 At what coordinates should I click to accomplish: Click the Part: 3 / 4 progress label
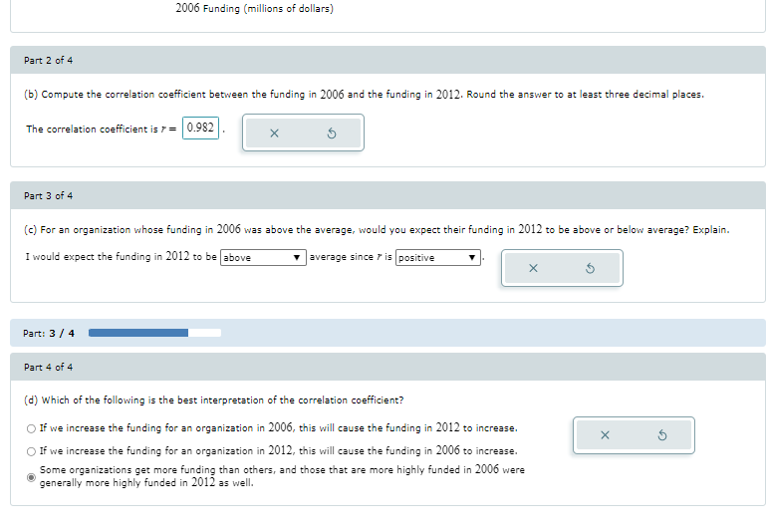point(49,333)
